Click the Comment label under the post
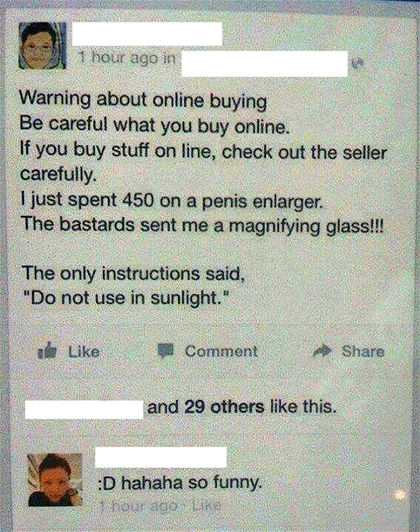 [x=221, y=351]
